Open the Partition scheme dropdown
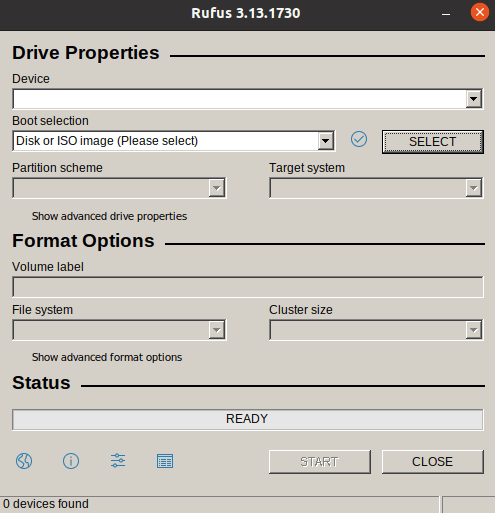 tap(119, 188)
